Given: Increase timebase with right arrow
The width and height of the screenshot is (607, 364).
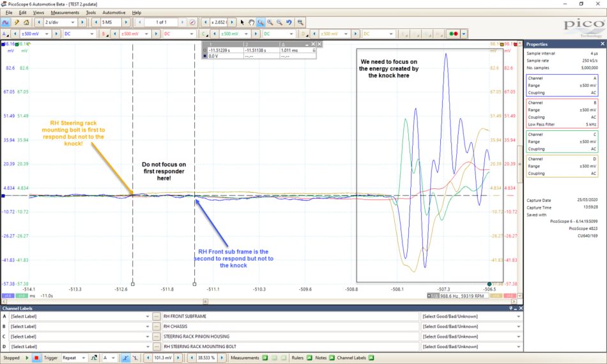Looking at the screenshot, I should [x=82, y=22].
